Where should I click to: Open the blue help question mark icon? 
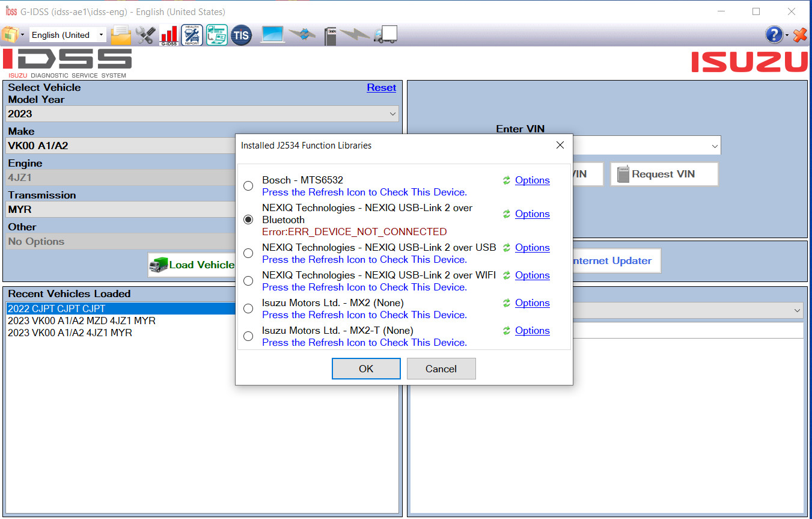[x=774, y=35]
